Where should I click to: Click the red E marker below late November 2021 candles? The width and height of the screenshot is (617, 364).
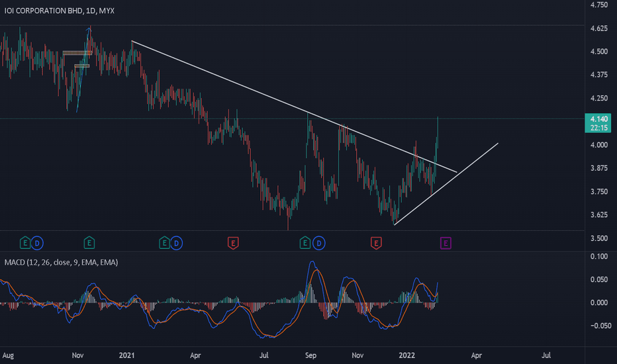click(376, 243)
